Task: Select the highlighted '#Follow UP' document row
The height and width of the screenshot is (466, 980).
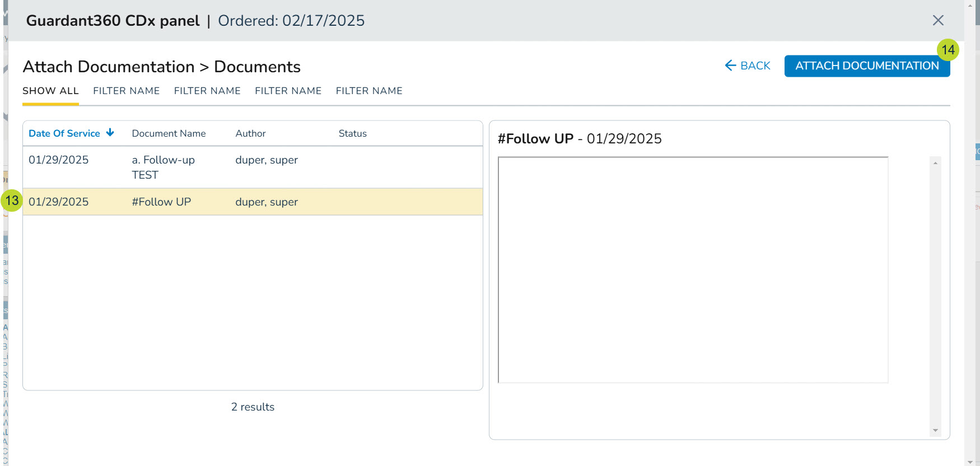Action: click(252, 202)
